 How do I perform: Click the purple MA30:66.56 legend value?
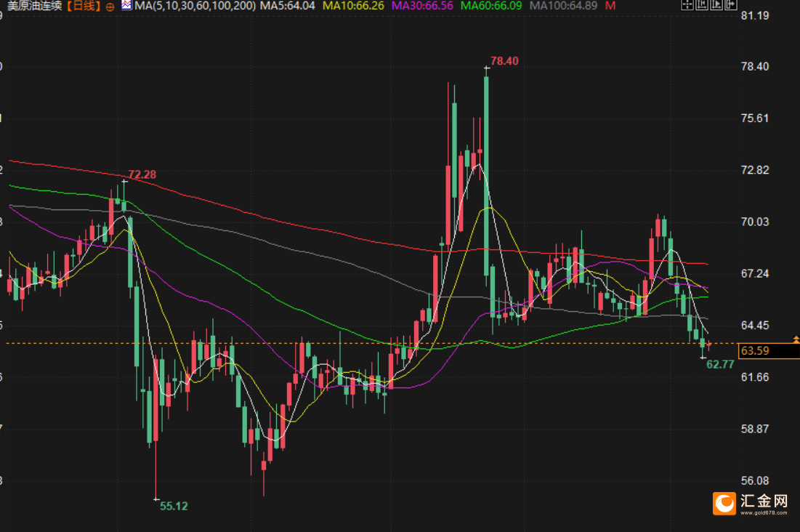tap(422, 6)
